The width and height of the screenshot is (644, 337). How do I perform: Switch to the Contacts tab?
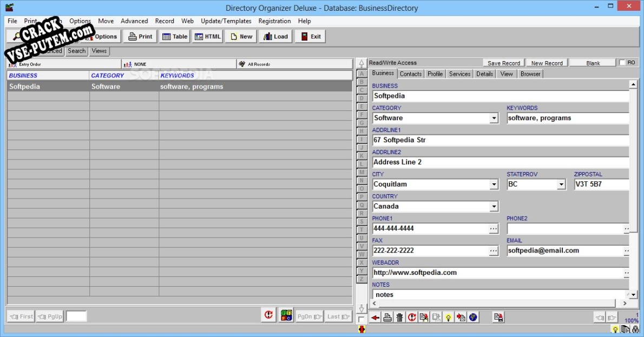pyautogui.click(x=411, y=74)
